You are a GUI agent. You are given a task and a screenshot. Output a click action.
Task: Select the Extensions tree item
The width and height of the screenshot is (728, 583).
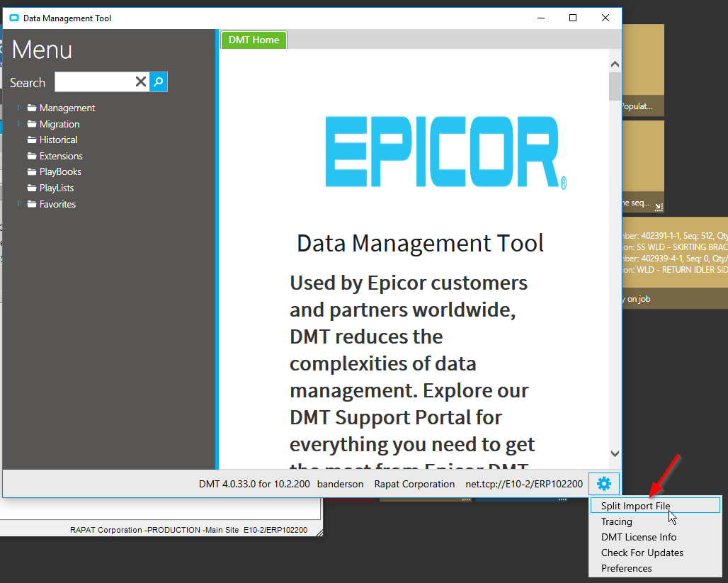click(61, 156)
